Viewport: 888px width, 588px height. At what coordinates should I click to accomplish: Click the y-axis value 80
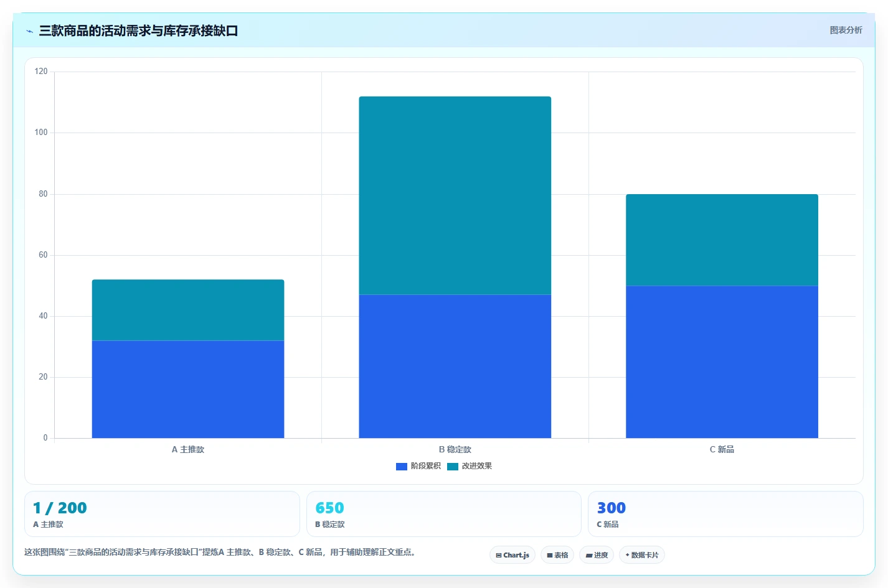coord(43,194)
